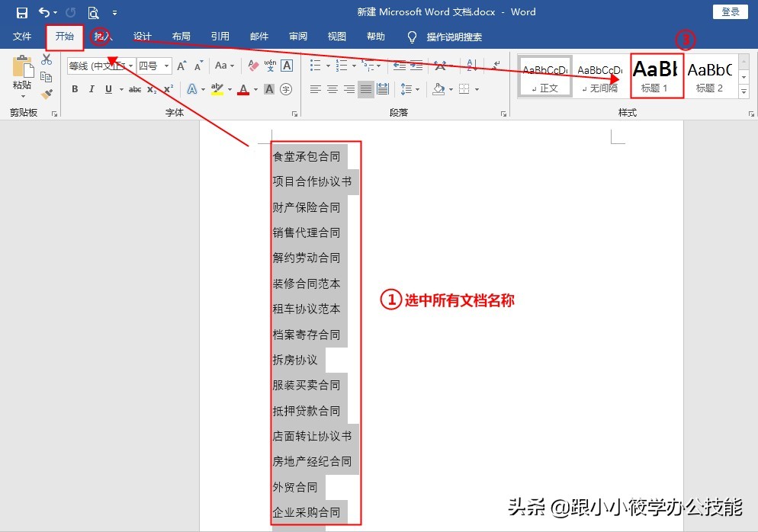Increase font size with the larger A icon
The image size is (758, 532).
click(181, 66)
